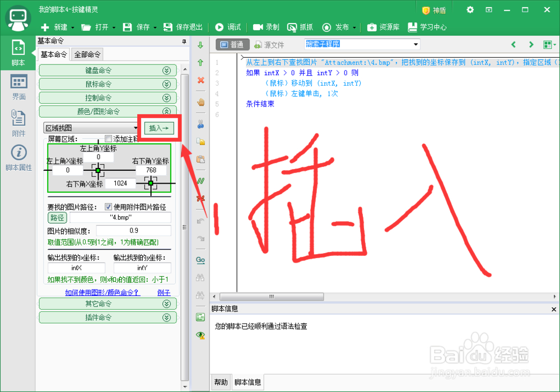Screen dimensions: 560x392
Task: Expand the 其它命令 section
Action: 108,304
